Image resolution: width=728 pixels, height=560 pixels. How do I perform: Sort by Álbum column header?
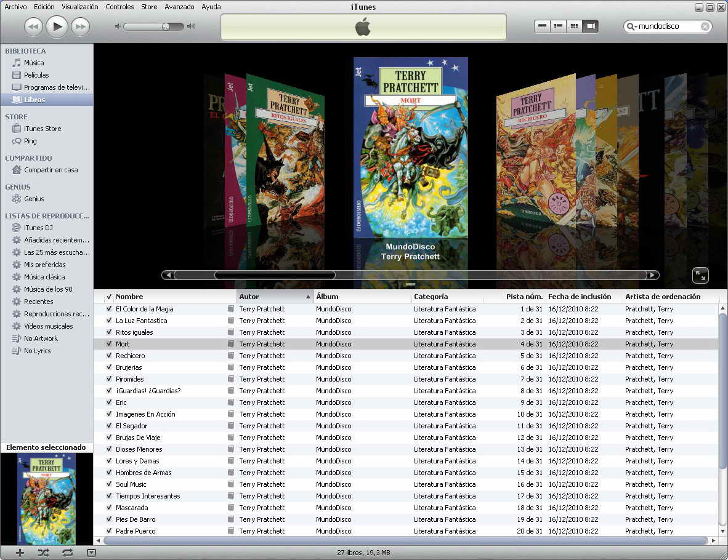click(x=363, y=297)
